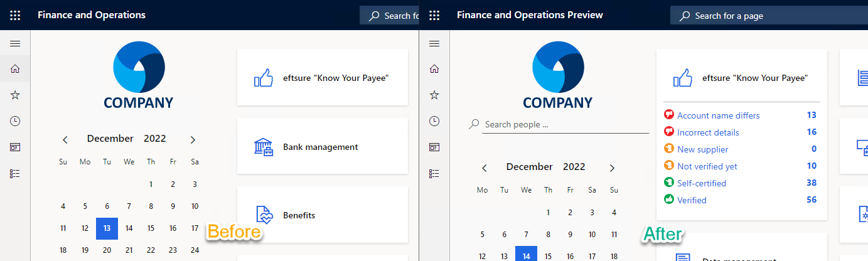The width and height of the screenshot is (868, 261).
Task: Click count 10 for Not verified yet
Action: coord(812,166)
